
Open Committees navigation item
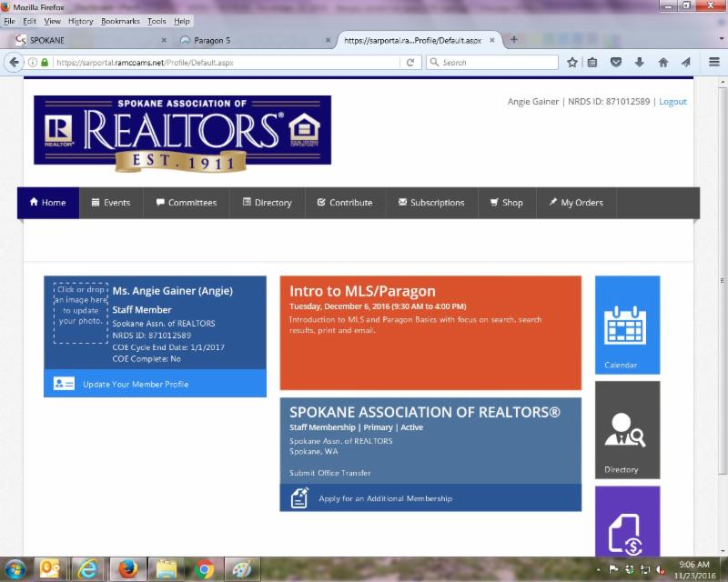(186, 203)
